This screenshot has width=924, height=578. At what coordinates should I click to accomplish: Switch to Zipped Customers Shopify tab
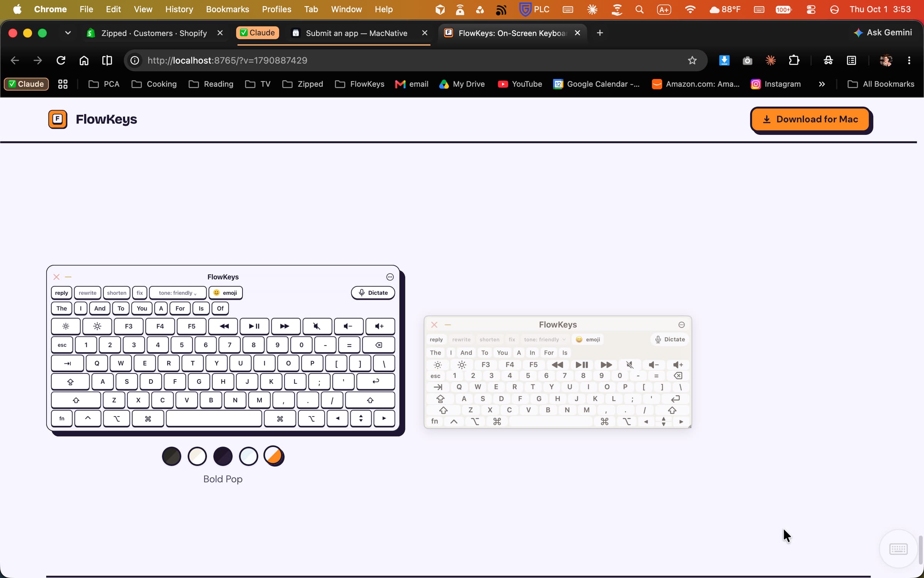coord(155,33)
